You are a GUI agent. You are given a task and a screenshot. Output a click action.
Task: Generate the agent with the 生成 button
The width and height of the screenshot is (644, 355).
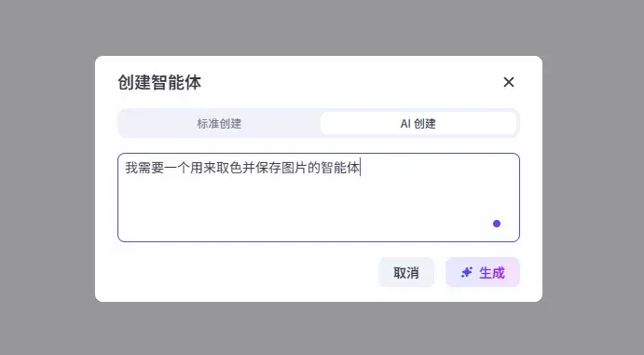pos(483,272)
